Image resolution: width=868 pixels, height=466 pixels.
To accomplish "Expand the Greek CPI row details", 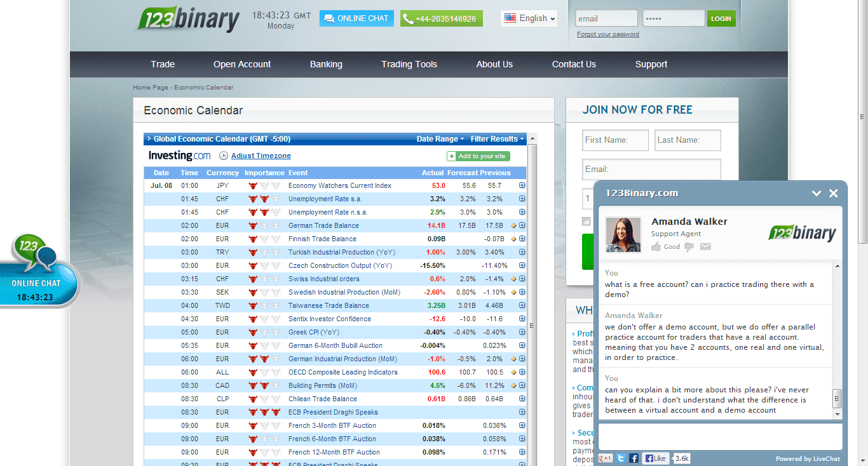I will click(522, 332).
